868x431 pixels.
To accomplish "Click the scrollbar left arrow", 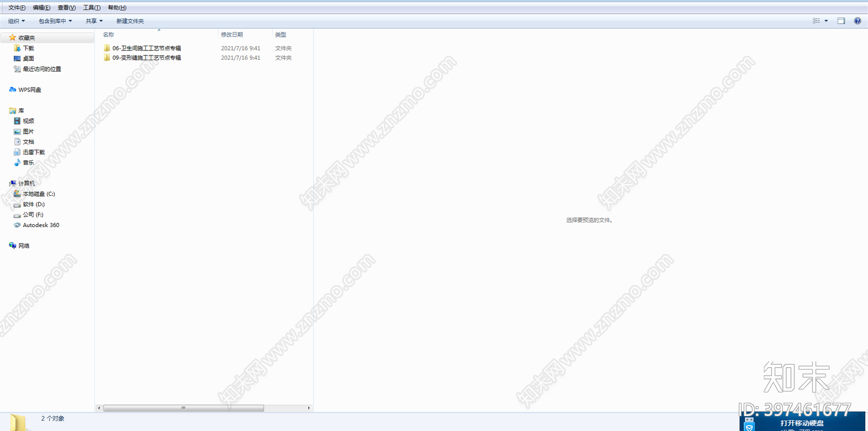I will click(99, 408).
